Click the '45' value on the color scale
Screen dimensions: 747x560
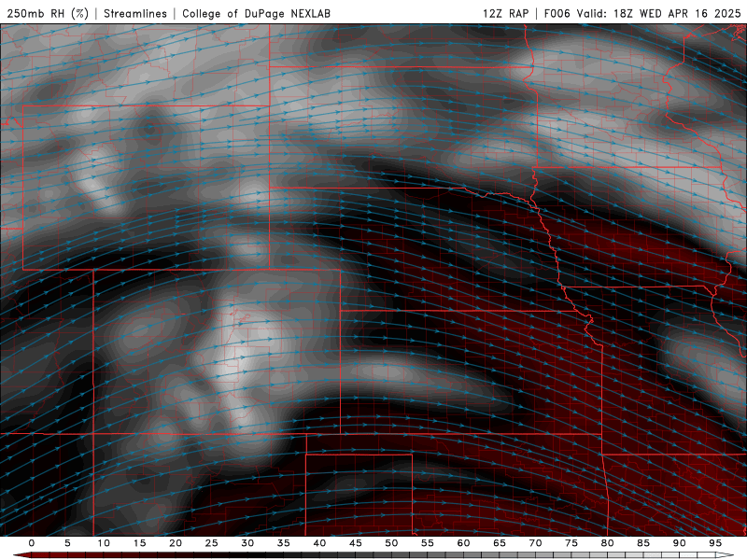coord(356,543)
